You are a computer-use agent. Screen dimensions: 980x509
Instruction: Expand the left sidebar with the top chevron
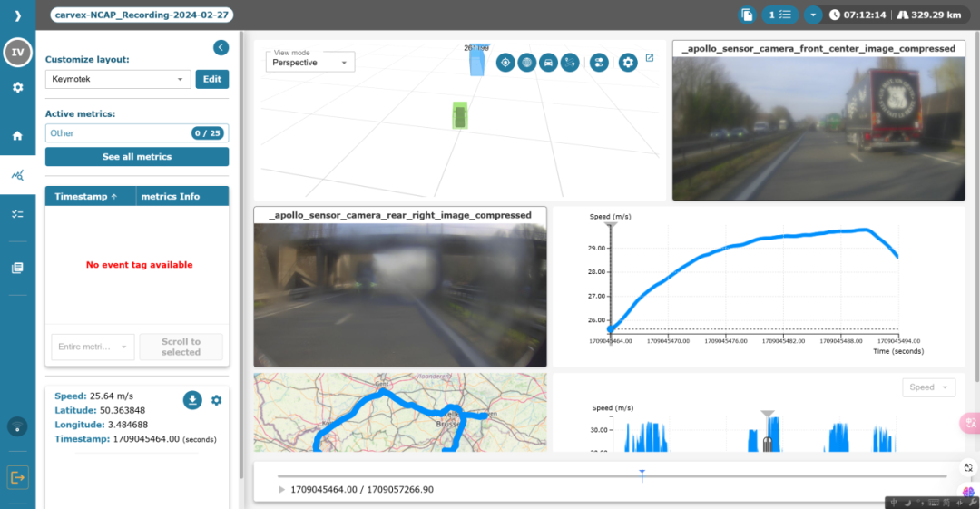pyautogui.click(x=17, y=15)
